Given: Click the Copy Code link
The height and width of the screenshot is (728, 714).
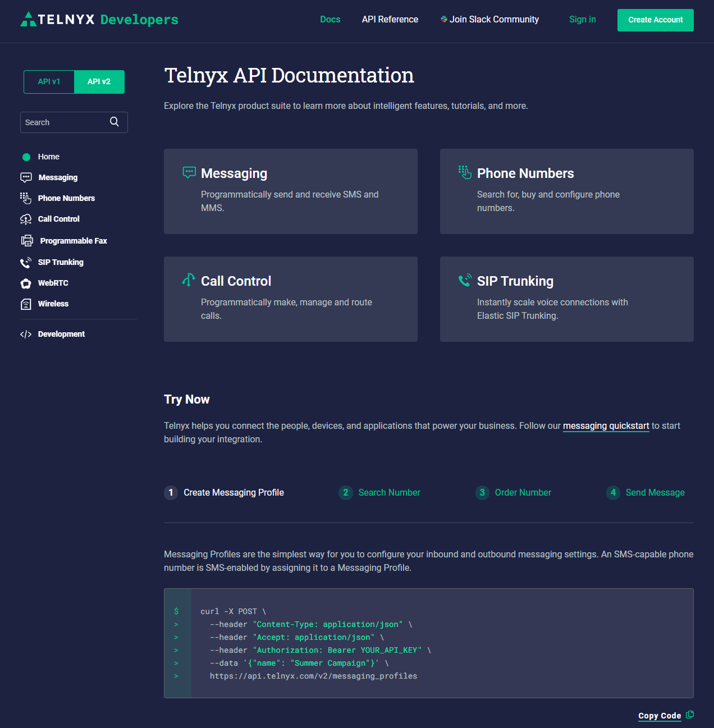Looking at the screenshot, I should (660, 716).
